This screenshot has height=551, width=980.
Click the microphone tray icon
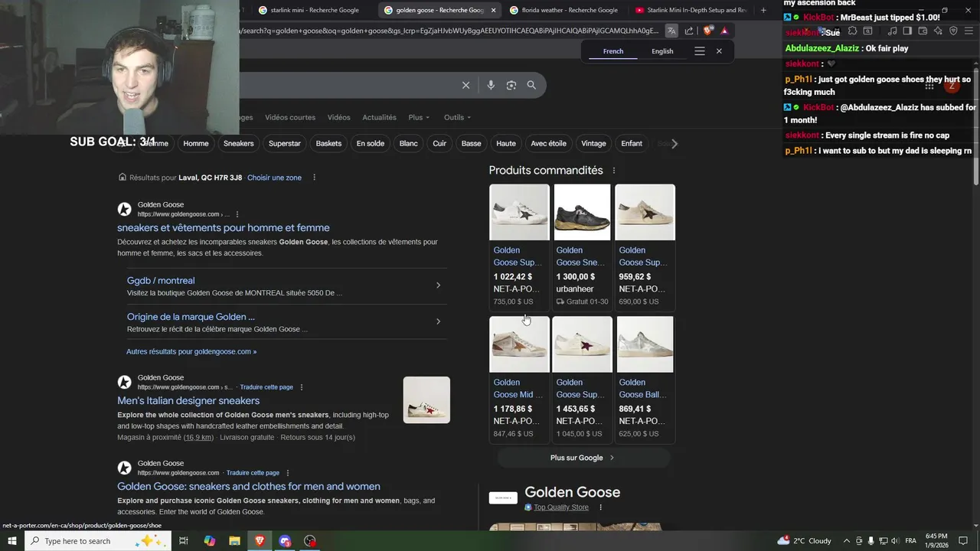tap(871, 541)
